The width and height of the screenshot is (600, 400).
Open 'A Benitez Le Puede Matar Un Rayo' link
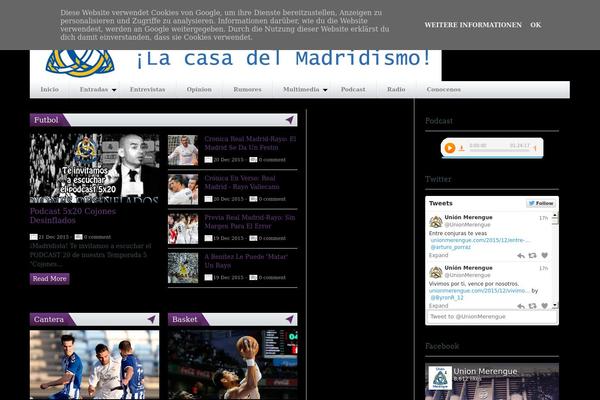[246, 261]
